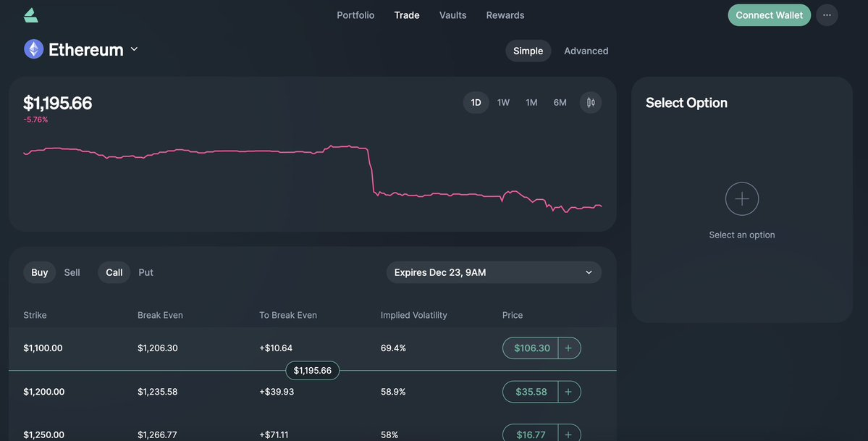This screenshot has height=441, width=868.
Task: Add the $1,250.00 strike option with plus
Action: coord(568,434)
